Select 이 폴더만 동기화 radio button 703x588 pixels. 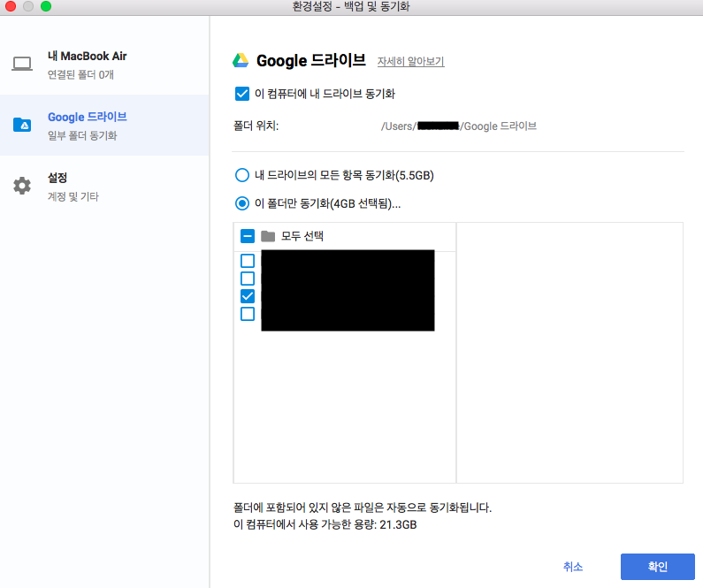pyautogui.click(x=242, y=203)
